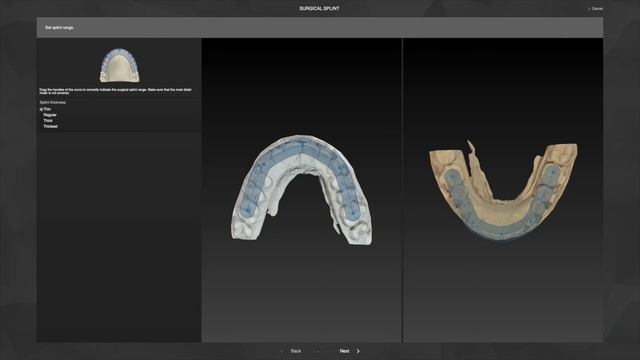The image size is (640, 360).
Task: Click the left chevron beside Back
Action: [x=282, y=351]
